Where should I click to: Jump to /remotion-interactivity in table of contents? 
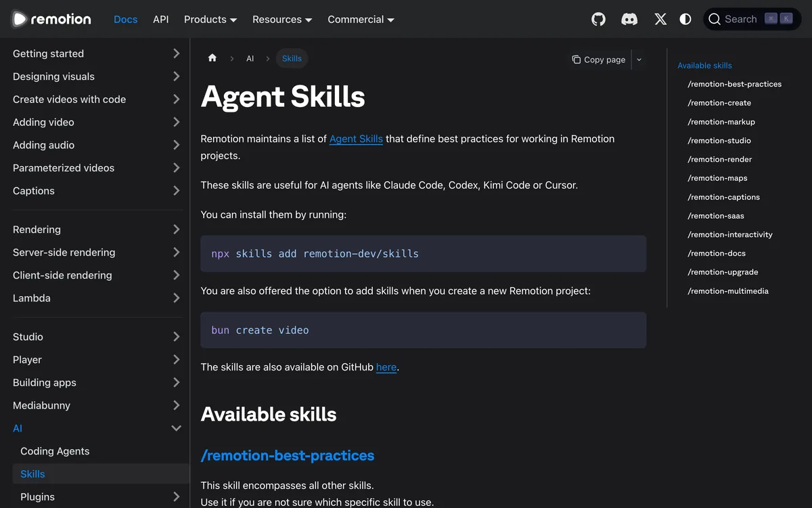[x=730, y=234]
